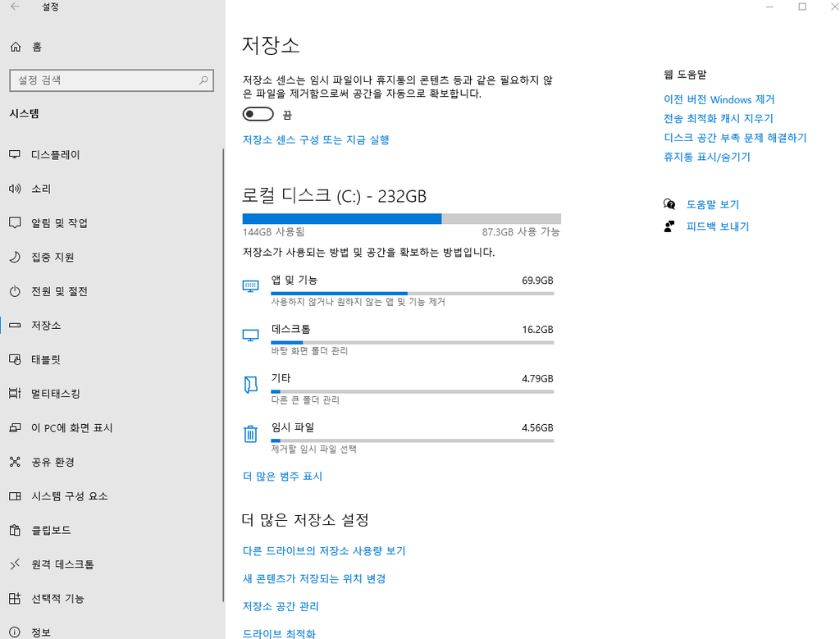This screenshot has height=639, width=840.
Task: Open 다른 드라이브의 저장소 사용량 보기
Action: [324, 550]
